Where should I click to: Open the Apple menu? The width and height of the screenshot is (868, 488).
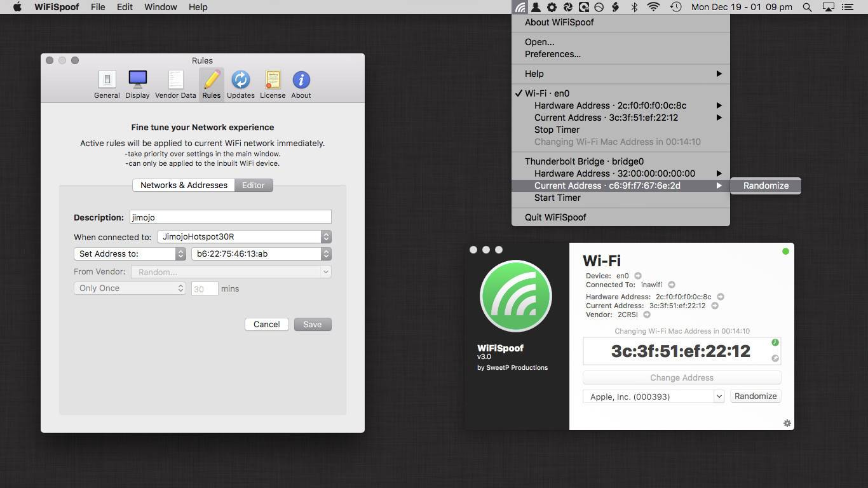(17, 7)
